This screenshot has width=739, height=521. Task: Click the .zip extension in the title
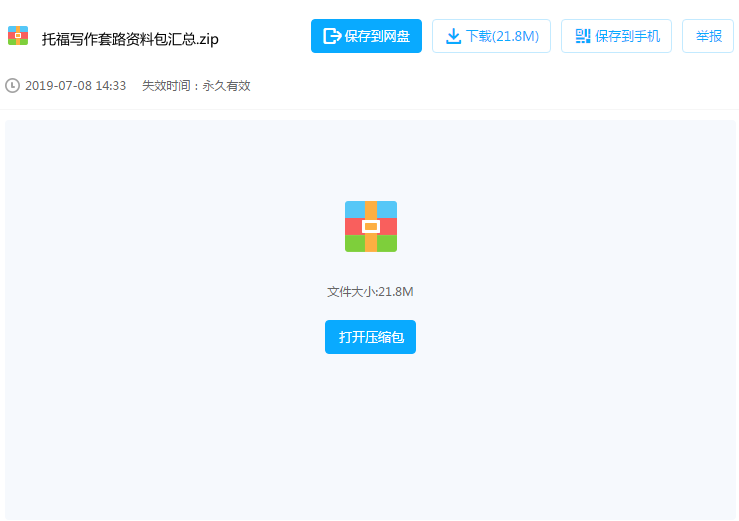point(206,40)
